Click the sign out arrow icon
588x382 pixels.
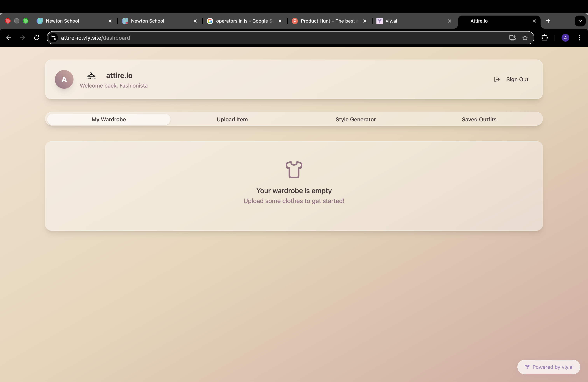[497, 79]
